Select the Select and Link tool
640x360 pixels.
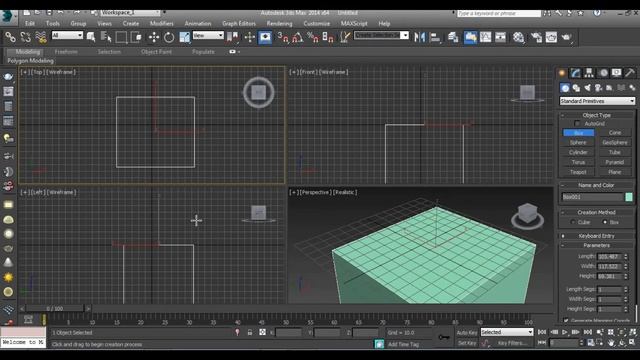pyautogui.click(x=11, y=37)
